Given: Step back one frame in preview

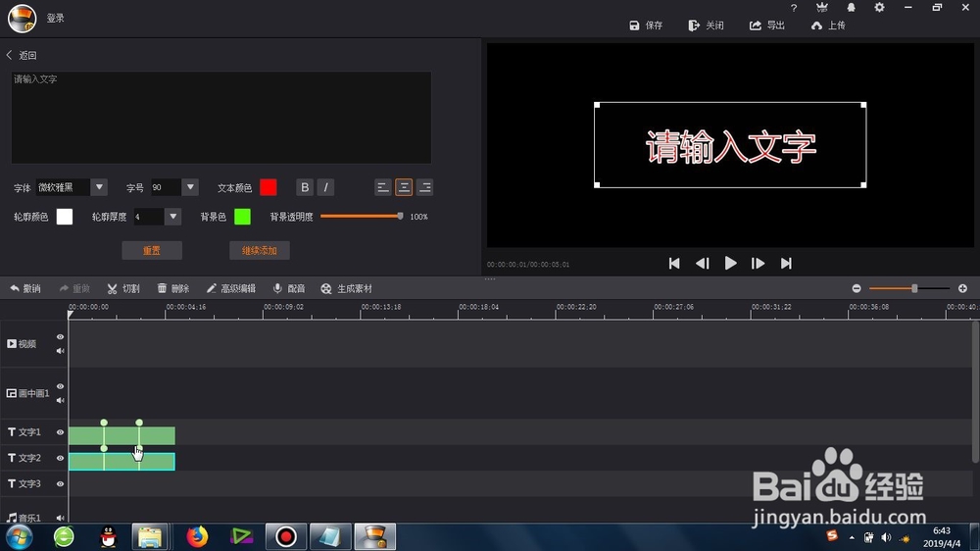Looking at the screenshot, I should coord(703,264).
